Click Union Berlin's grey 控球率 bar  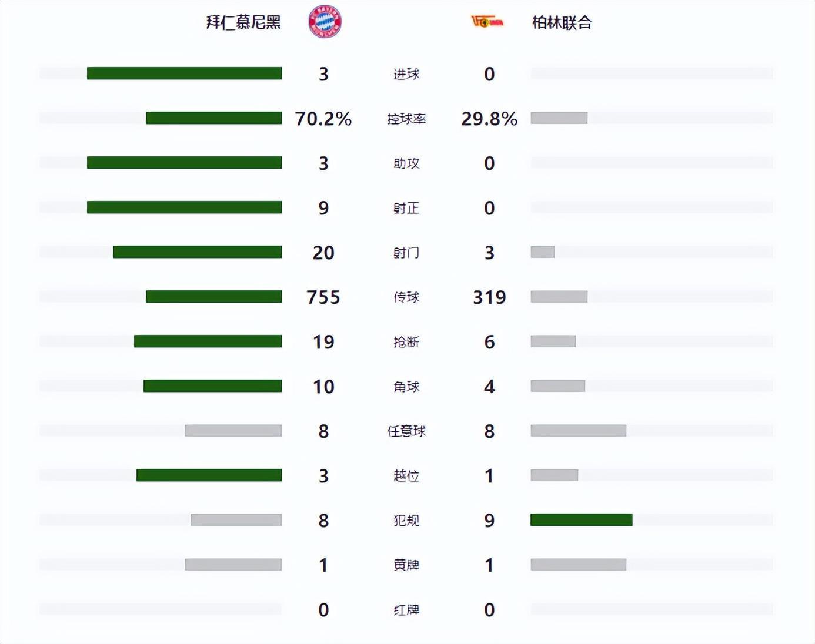pyautogui.click(x=559, y=118)
